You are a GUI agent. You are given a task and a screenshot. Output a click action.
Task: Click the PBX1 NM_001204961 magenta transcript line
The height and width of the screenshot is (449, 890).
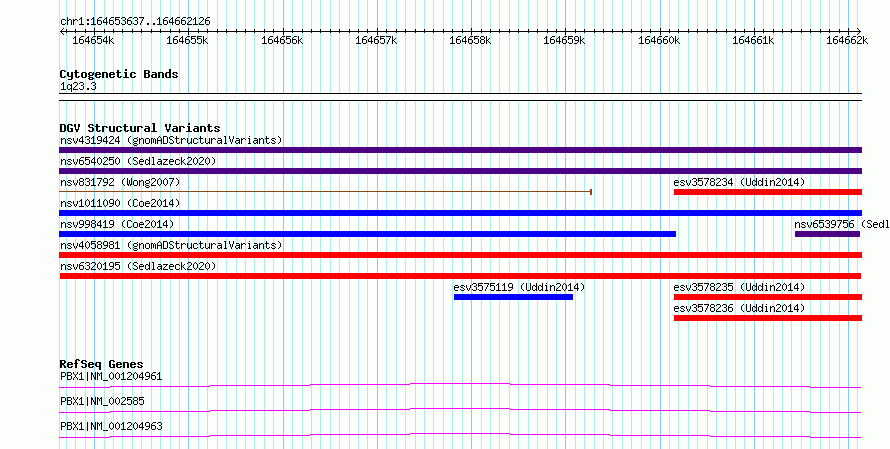click(460, 385)
